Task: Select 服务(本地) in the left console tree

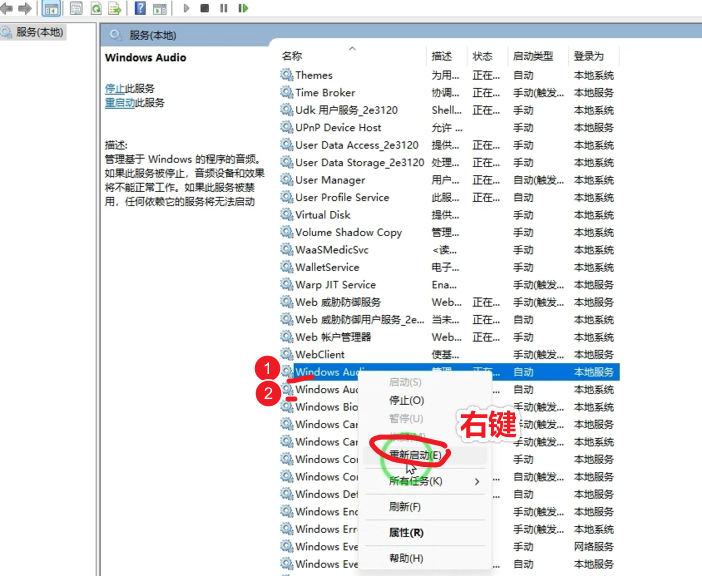Action: click(32, 32)
